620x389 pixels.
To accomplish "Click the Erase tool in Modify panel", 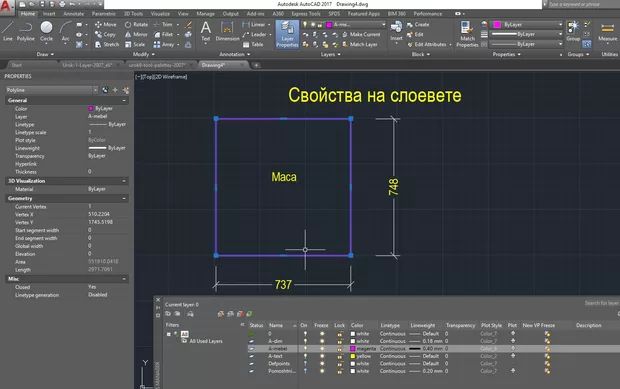I will [189, 25].
